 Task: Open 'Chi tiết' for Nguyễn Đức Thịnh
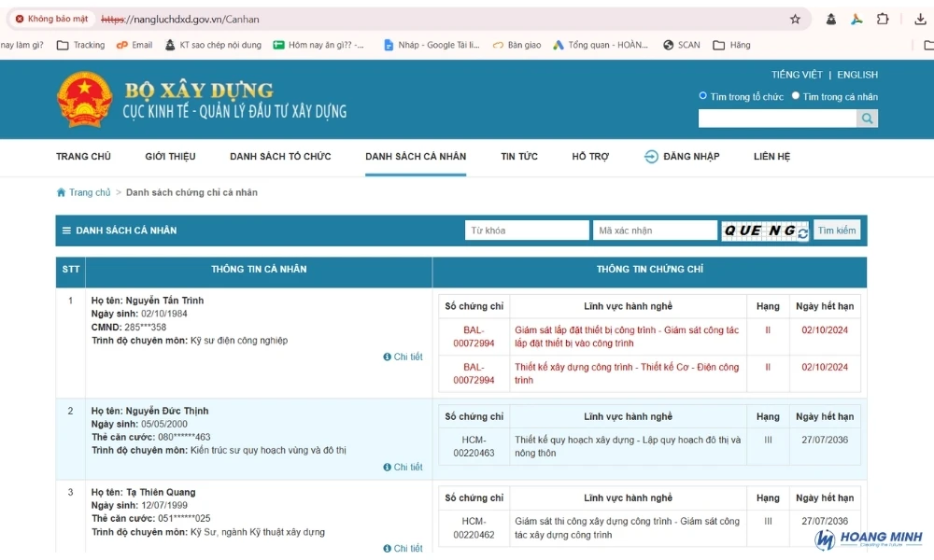pyautogui.click(x=403, y=468)
